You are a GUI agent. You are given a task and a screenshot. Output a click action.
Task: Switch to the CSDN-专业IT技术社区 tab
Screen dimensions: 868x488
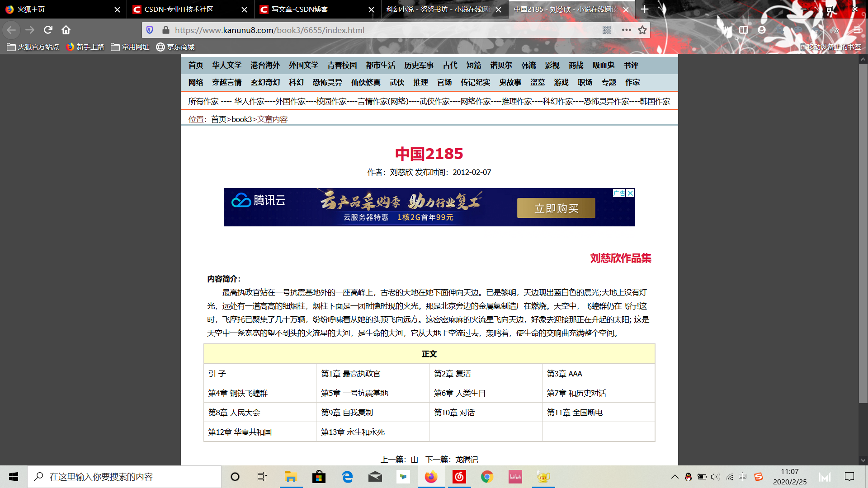click(179, 9)
